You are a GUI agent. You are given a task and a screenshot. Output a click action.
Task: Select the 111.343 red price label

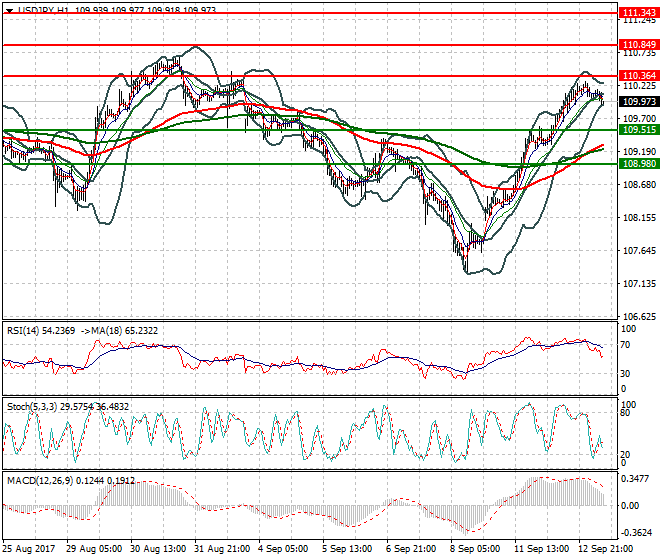639,13
